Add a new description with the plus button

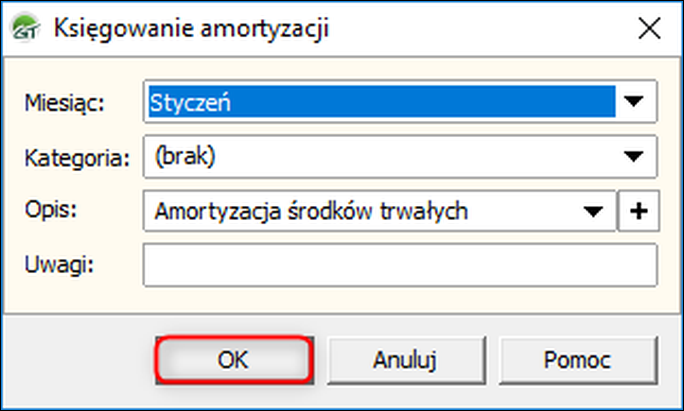pos(639,211)
